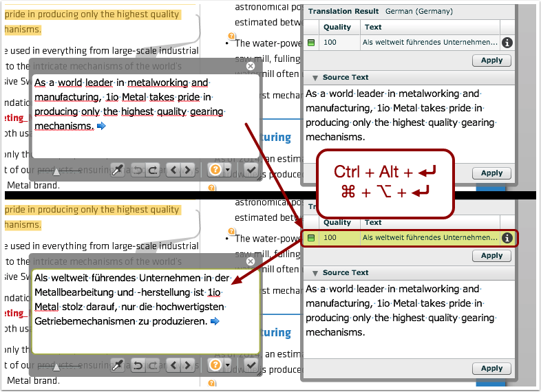Go to next segment from the German text editor

[188, 365]
